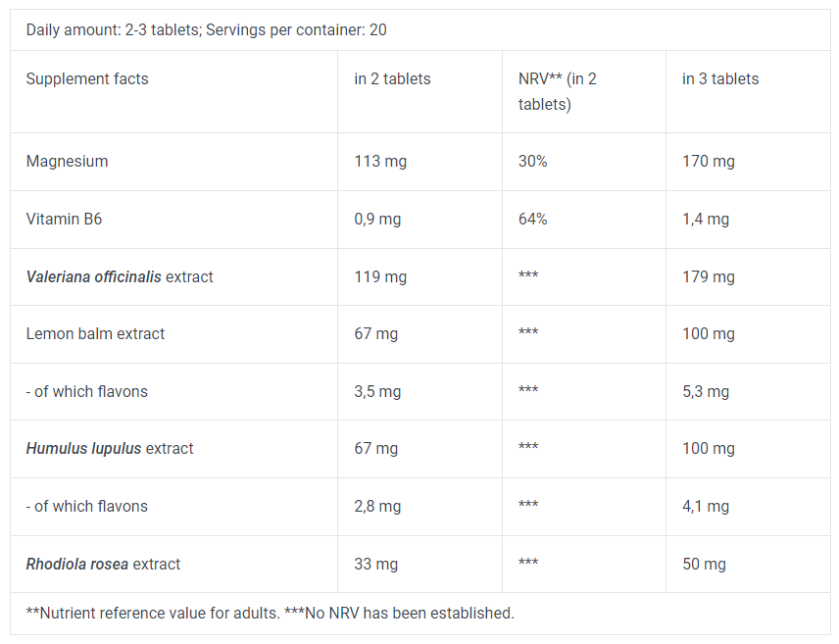Select the 64% NRV value for Vitamin B6
Image resolution: width=839 pixels, height=644 pixels.
532,219
